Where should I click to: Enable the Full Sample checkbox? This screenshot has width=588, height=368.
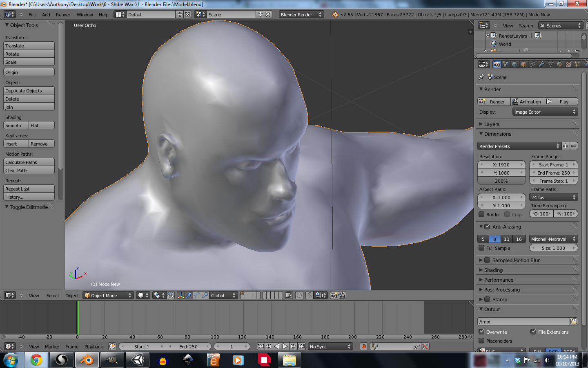pyautogui.click(x=481, y=248)
